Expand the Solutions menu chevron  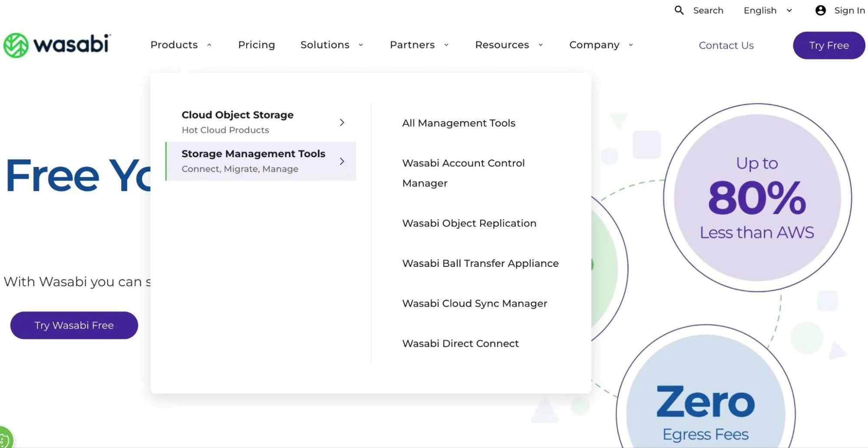point(361,45)
